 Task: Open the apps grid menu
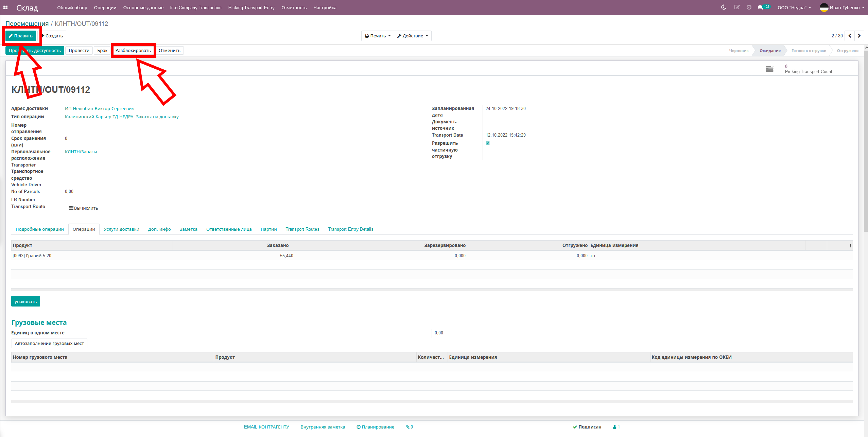[x=6, y=7]
